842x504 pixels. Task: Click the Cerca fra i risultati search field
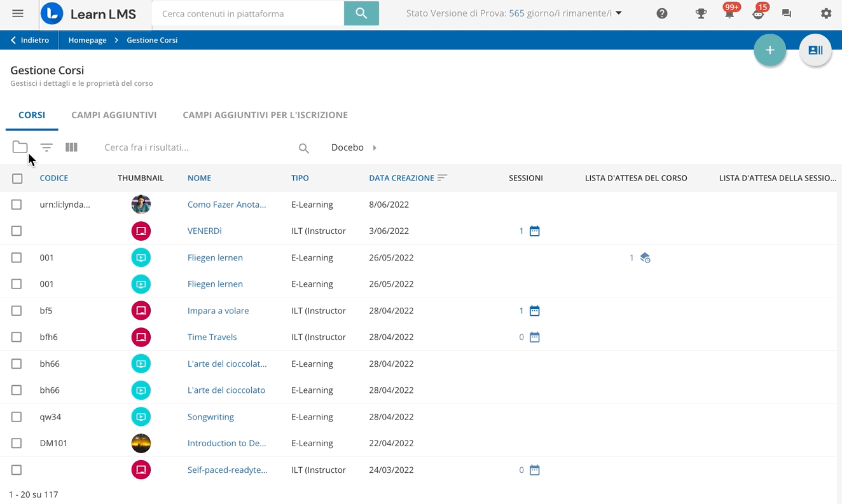197,147
